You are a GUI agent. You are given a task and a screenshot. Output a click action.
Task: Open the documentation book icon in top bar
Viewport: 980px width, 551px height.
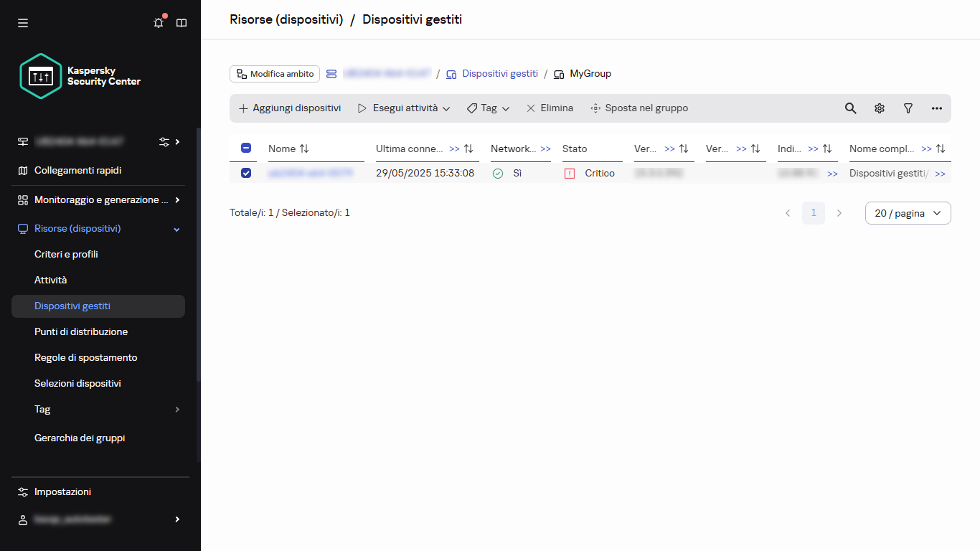[181, 22]
